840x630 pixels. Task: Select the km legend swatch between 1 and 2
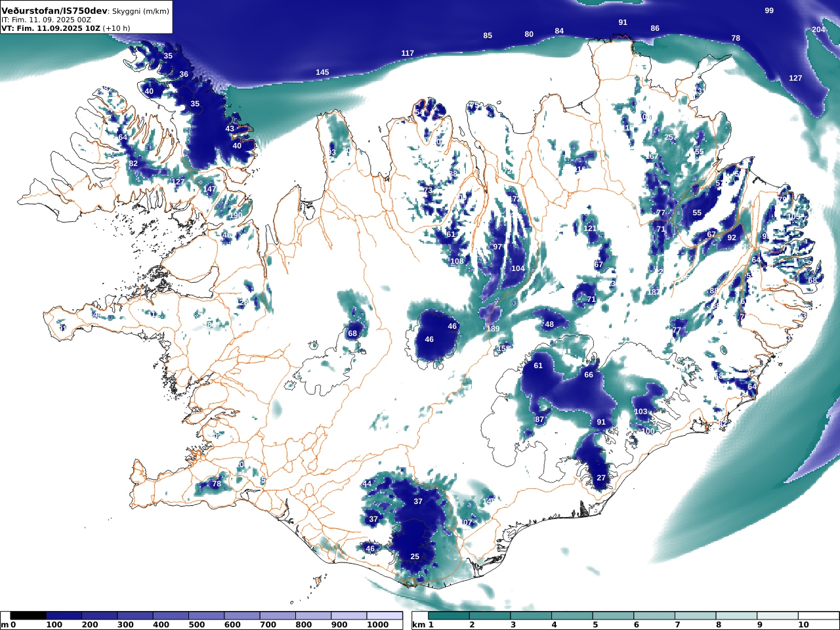[x=448, y=616]
